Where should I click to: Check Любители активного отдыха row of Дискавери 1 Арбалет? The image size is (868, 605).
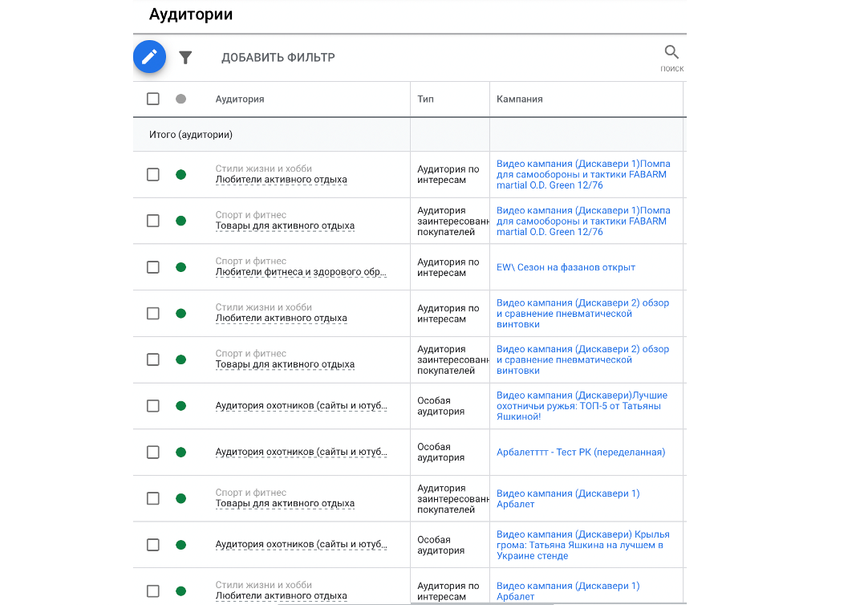click(x=153, y=591)
